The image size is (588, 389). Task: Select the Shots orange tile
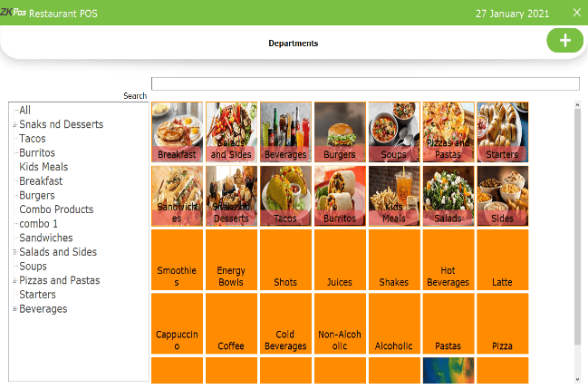click(x=285, y=260)
